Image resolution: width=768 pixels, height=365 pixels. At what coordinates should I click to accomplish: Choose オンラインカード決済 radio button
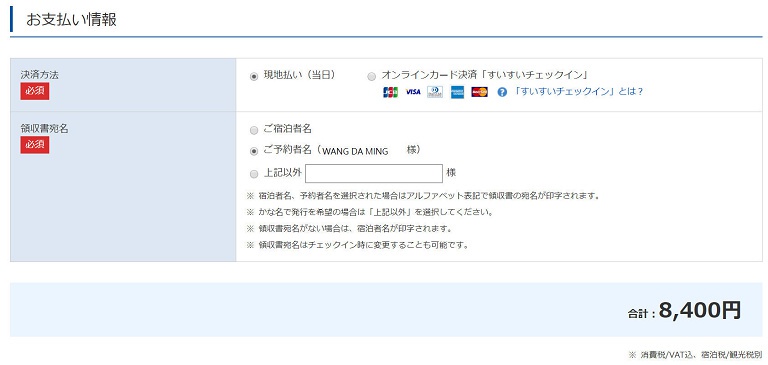pos(372,76)
